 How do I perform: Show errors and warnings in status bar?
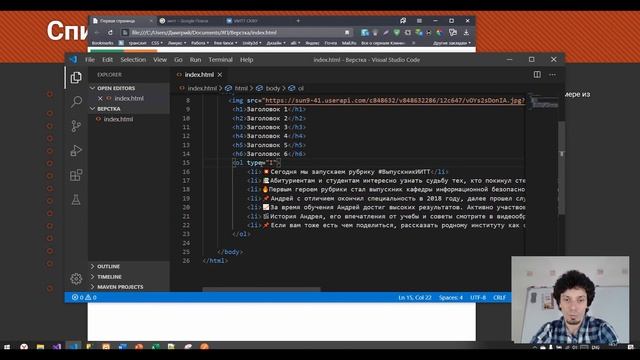(x=84, y=298)
